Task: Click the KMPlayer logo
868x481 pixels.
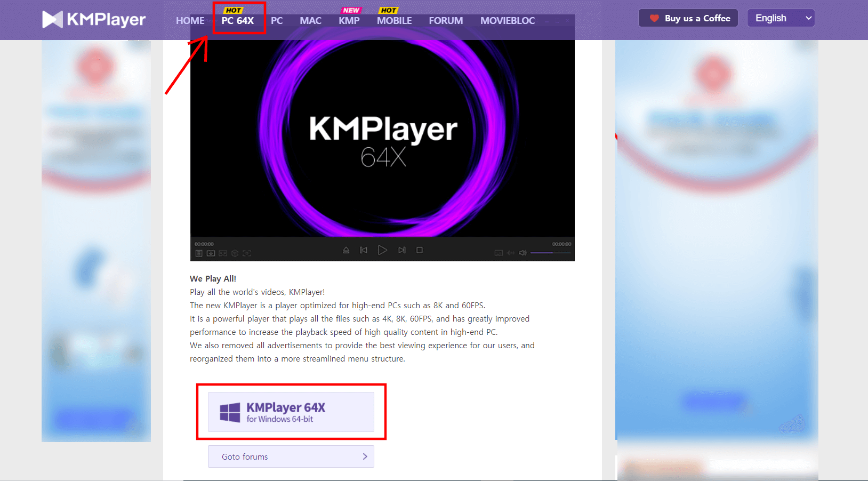Action: pos(94,20)
